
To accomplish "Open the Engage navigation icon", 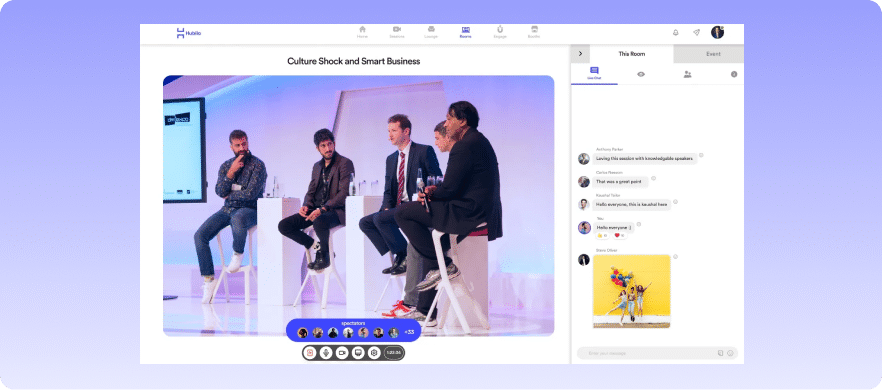I will pyautogui.click(x=500, y=32).
